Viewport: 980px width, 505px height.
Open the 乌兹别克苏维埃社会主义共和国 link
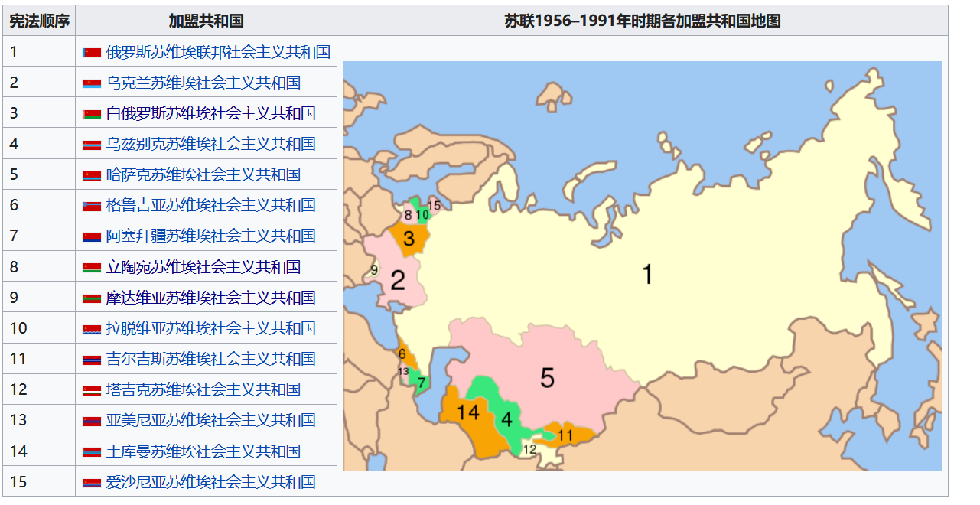[210, 144]
